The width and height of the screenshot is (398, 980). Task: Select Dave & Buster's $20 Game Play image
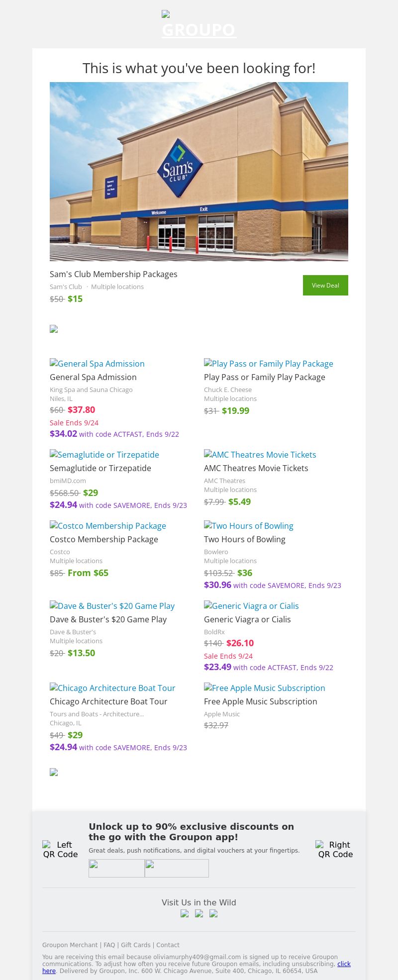point(112,606)
